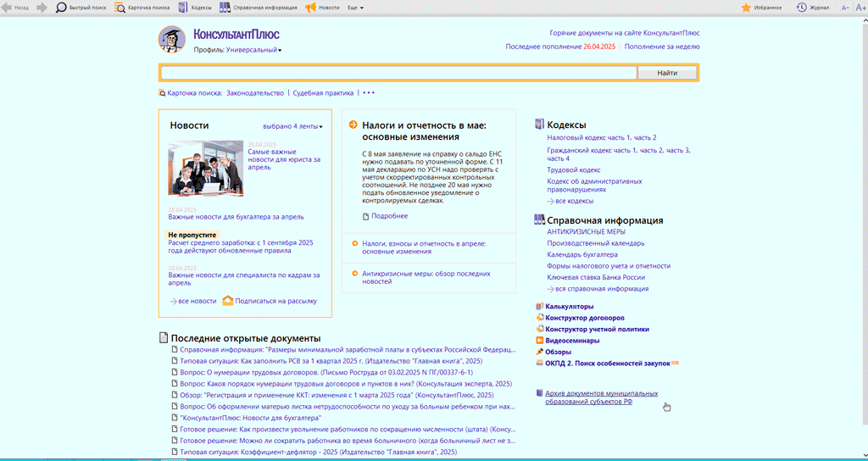Screen dimensions: 868x461
Task: Click the Кодексы section icon
Action: tap(540, 124)
